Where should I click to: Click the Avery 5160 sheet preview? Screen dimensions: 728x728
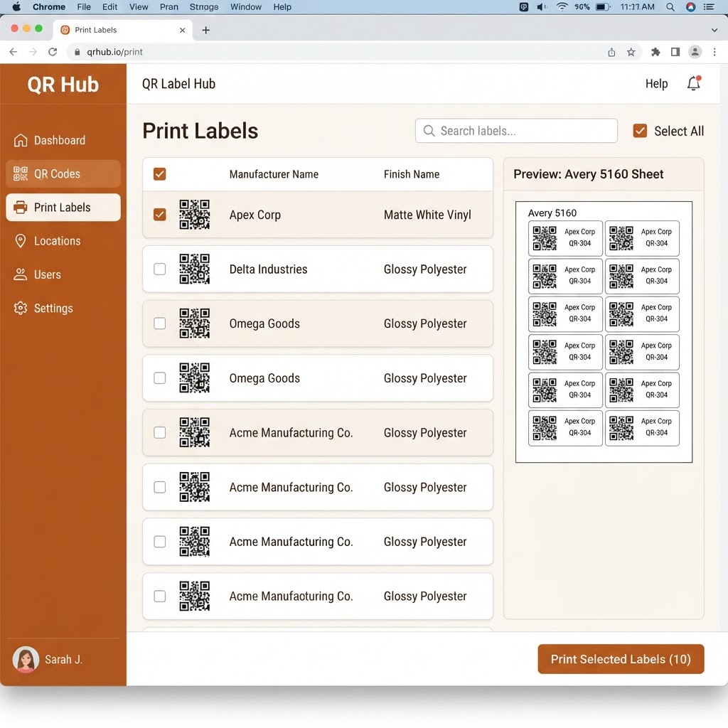click(x=604, y=332)
